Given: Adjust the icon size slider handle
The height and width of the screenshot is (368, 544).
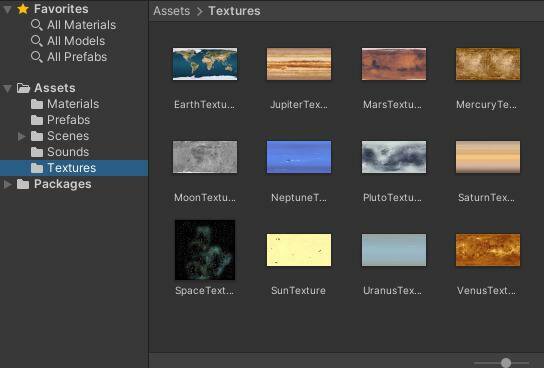Looking at the screenshot, I should pyautogui.click(x=506, y=363).
